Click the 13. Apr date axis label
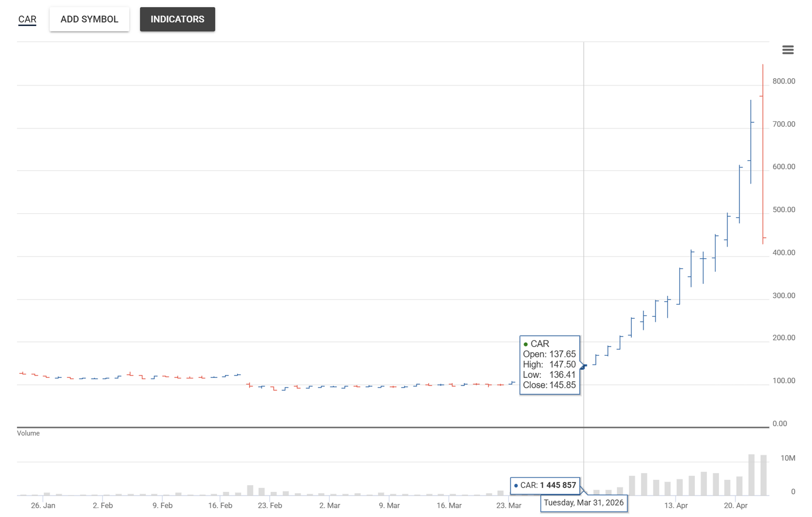 click(x=676, y=506)
